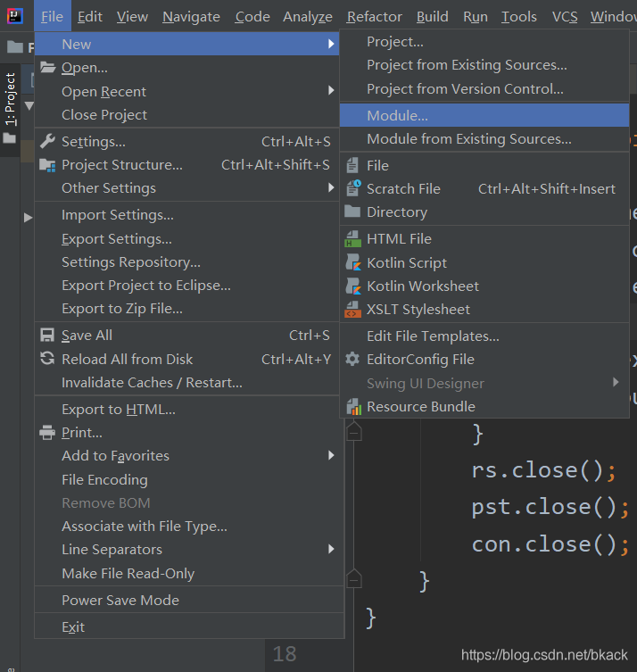Image resolution: width=637 pixels, height=672 pixels.
Task: Click the Settings wrench icon
Action: tap(47, 141)
